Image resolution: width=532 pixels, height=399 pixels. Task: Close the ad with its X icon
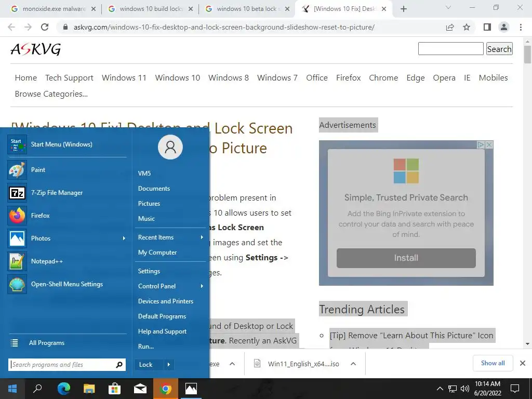pyautogui.click(x=489, y=145)
